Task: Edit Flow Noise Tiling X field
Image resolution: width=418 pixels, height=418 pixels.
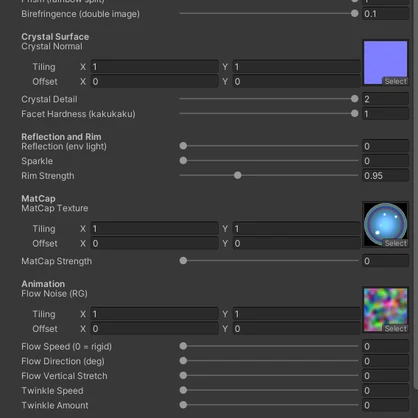Action: click(x=155, y=314)
